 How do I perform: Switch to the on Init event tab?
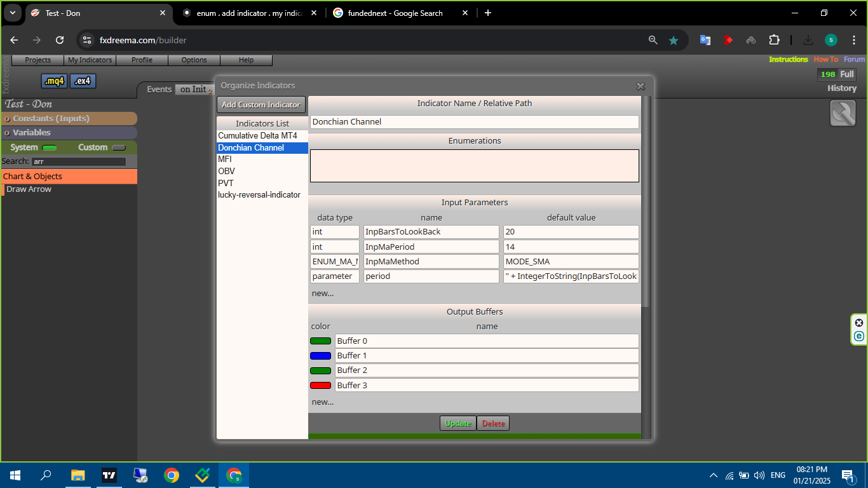point(194,90)
